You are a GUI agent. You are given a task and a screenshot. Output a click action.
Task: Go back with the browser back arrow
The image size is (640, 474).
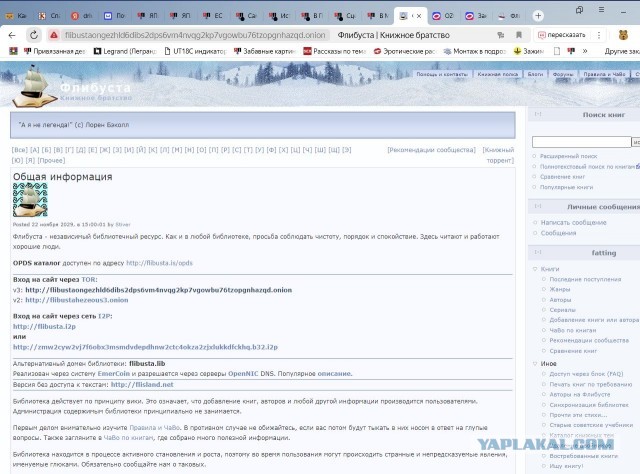click(x=12, y=35)
